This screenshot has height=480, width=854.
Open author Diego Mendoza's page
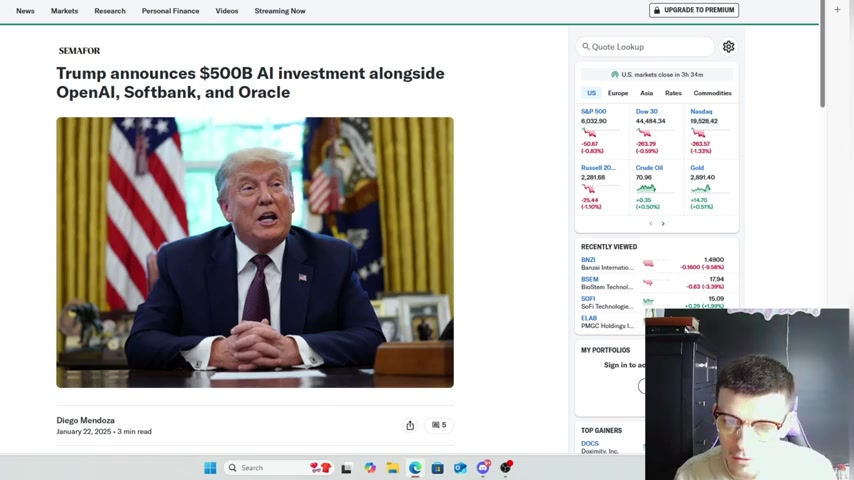[x=86, y=420]
